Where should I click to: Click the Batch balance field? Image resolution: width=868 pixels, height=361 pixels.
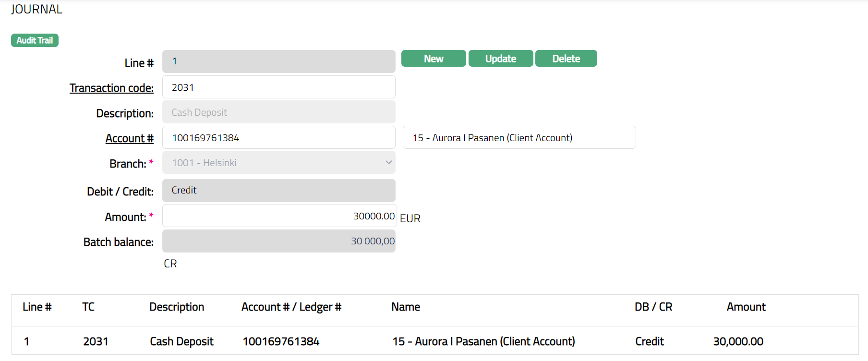click(278, 241)
